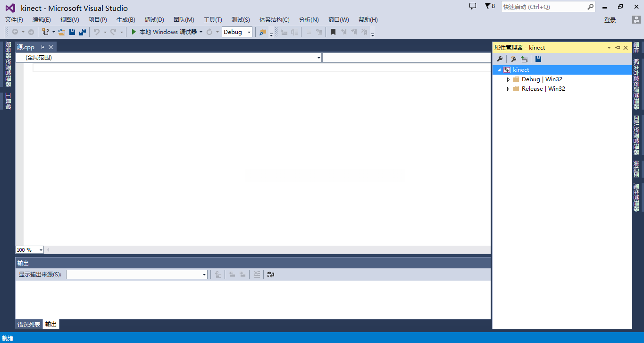Go to next message in output pane

tap(243, 274)
